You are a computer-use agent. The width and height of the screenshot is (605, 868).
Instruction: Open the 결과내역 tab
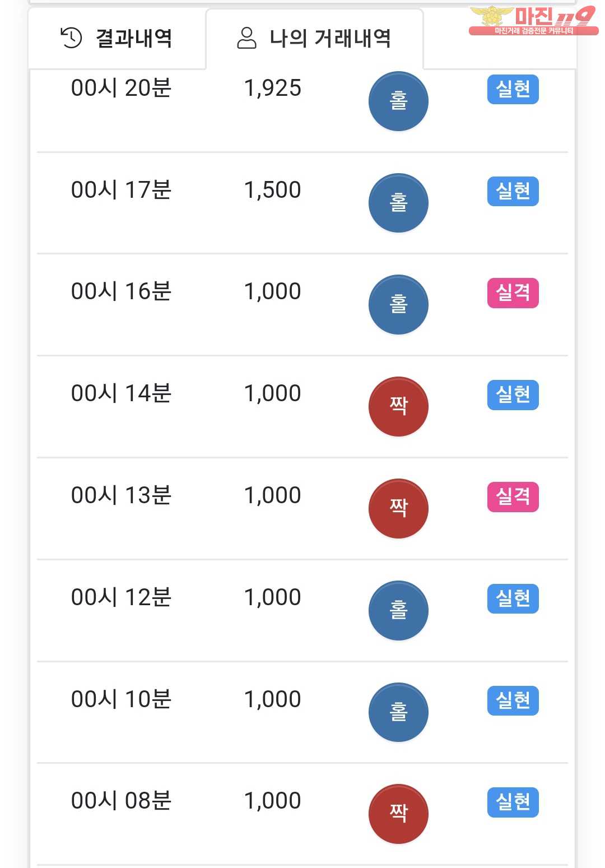(x=117, y=38)
